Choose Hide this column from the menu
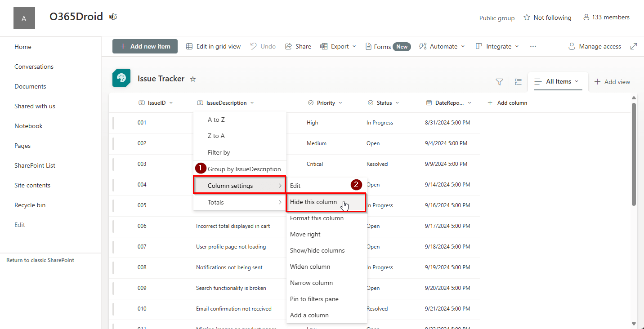The width and height of the screenshot is (644, 329). 313,202
